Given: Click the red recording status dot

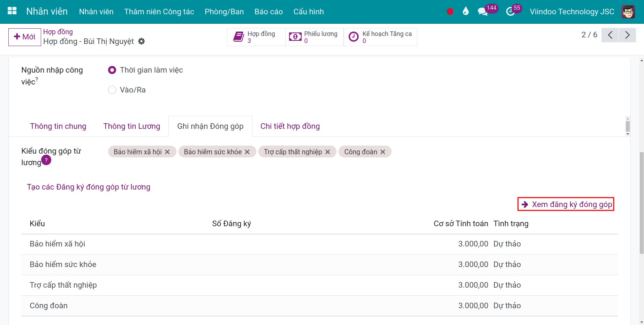Looking at the screenshot, I should pyautogui.click(x=450, y=12).
